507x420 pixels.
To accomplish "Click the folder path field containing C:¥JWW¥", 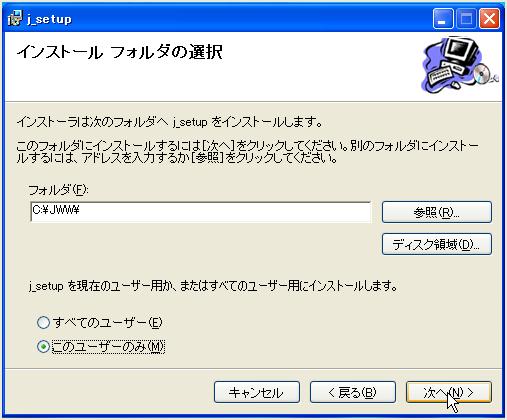I will pos(200,211).
